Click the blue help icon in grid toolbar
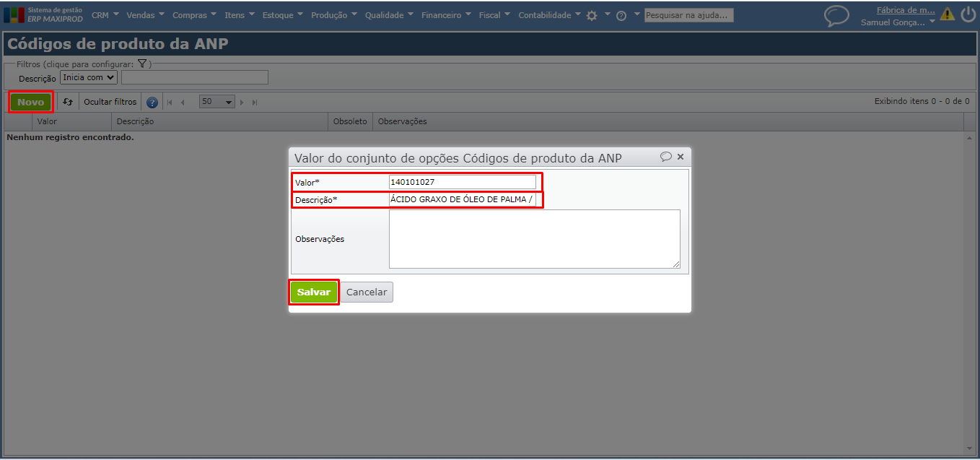This screenshot has height=460, width=980. 152,102
